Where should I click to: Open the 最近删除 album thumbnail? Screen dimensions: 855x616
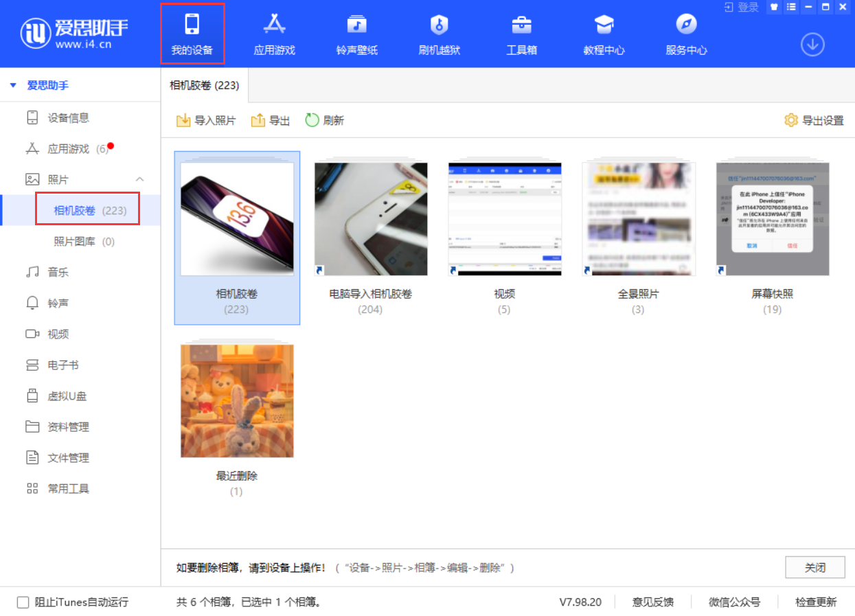(x=236, y=400)
